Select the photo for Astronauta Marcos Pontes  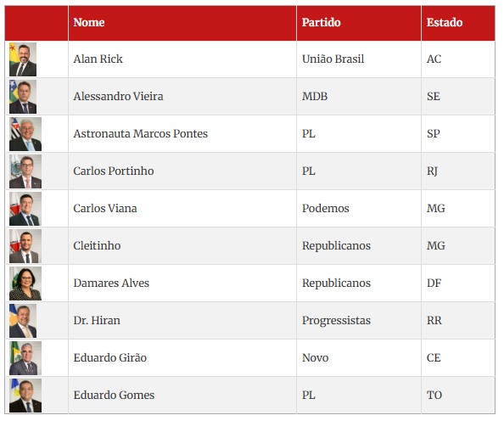click(x=25, y=134)
